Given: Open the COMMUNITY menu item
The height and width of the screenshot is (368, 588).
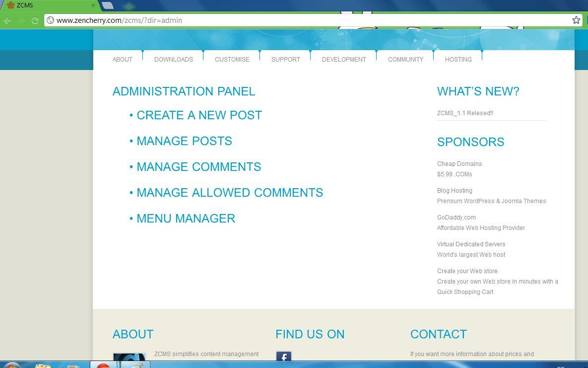Looking at the screenshot, I should 405,59.
